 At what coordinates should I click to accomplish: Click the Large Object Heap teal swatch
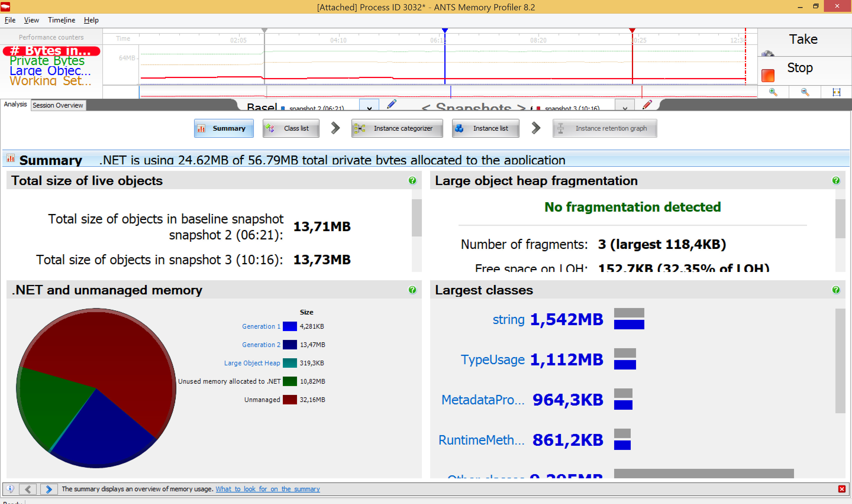tap(290, 363)
